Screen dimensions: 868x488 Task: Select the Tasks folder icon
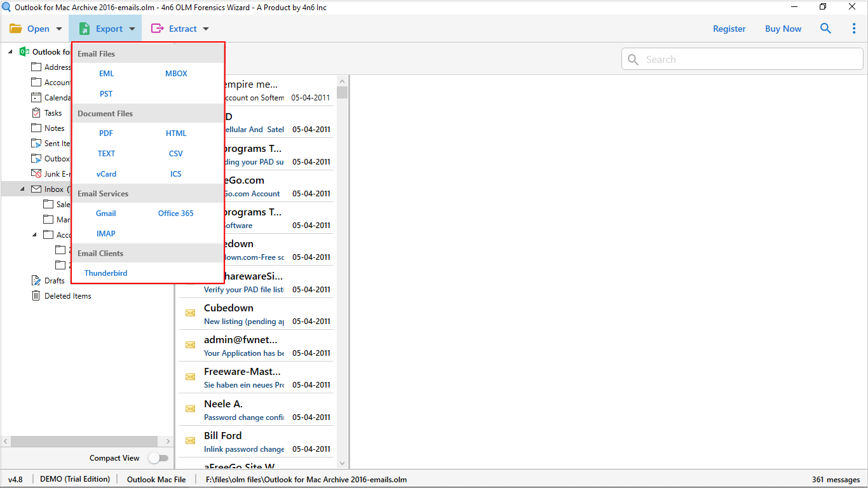(36, 112)
